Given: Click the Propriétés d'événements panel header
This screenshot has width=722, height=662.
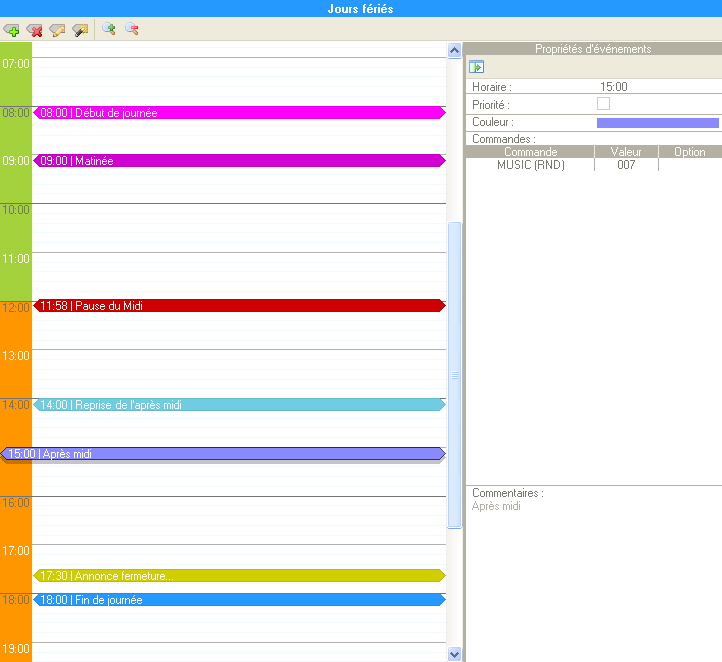Looking at the screenshot, I should (593, 49).
